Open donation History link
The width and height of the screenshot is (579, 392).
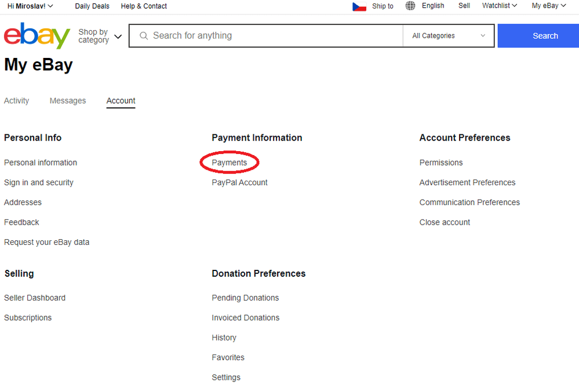pyautogui.click(x=224, y=338)
